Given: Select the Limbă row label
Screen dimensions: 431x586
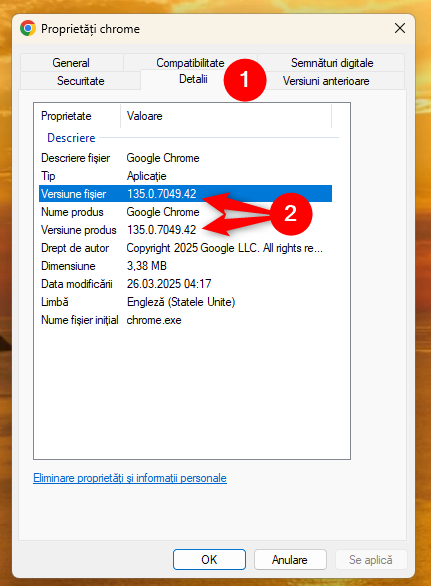Looking at the screenshot, I should tap(55, 302).
